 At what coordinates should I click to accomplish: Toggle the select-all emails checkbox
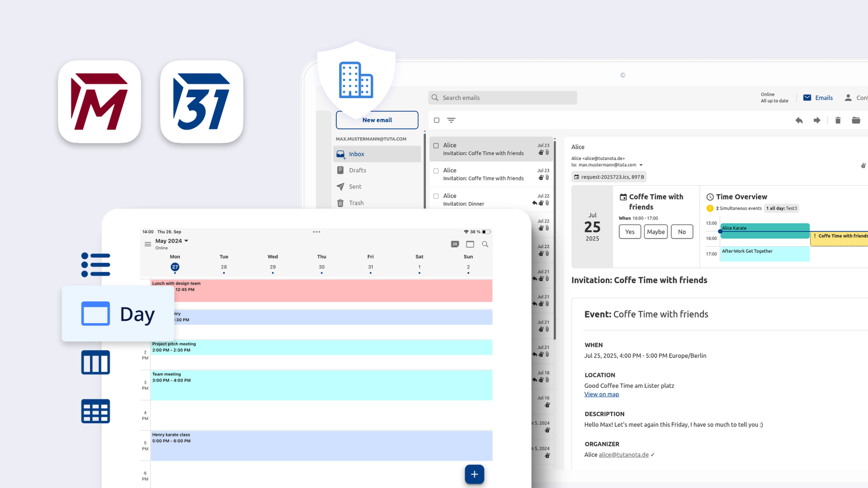[x=437, y=120]
